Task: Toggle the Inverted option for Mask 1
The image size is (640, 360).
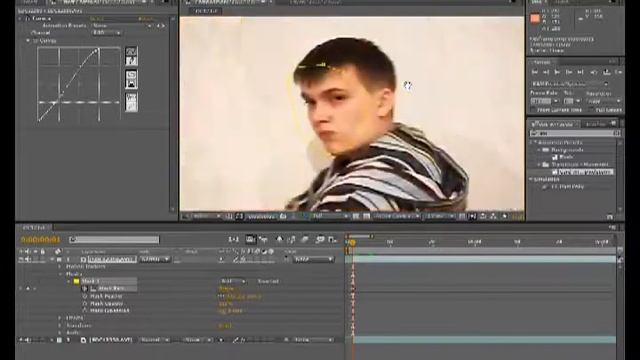Action: click(268, 282)
